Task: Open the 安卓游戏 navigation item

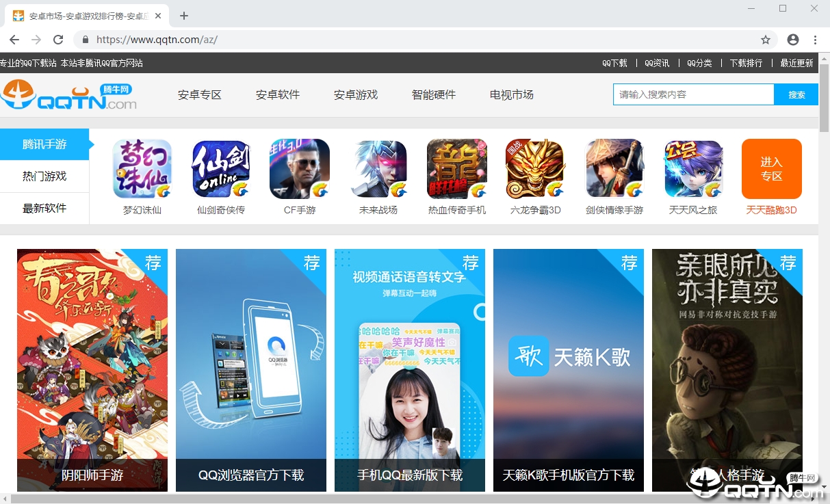Action: [356, 95]
